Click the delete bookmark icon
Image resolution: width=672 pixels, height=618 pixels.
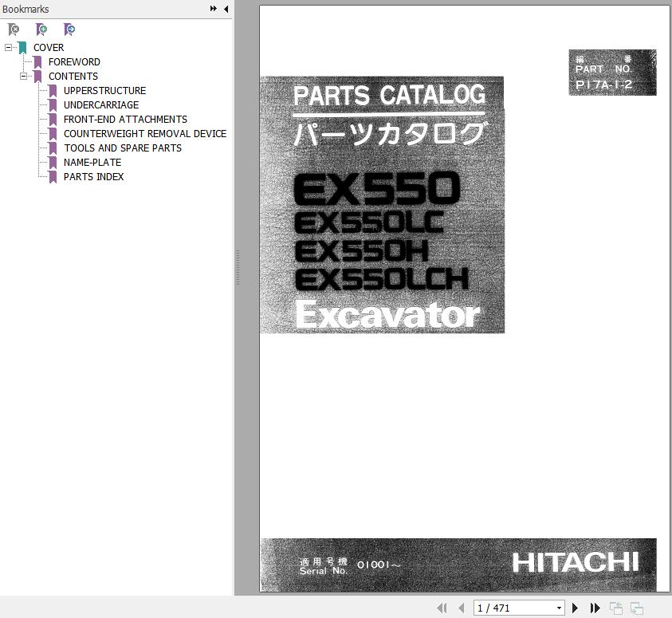14,30
